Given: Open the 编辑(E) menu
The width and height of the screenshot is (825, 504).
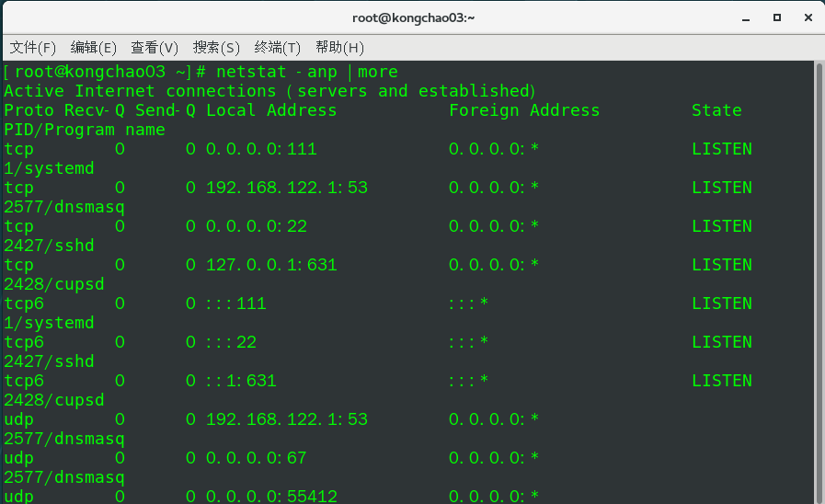Looking at the screenshot, I should 94,48.
